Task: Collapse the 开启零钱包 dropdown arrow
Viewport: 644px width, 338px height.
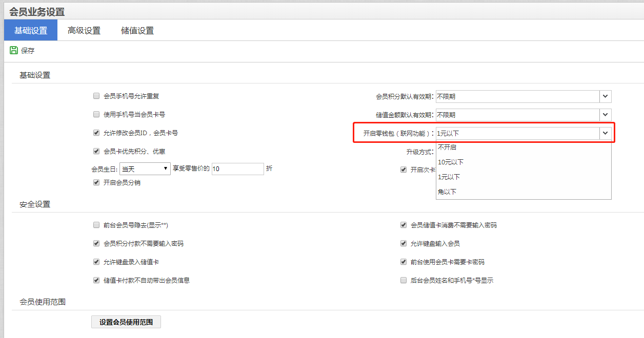Action: 606,133
